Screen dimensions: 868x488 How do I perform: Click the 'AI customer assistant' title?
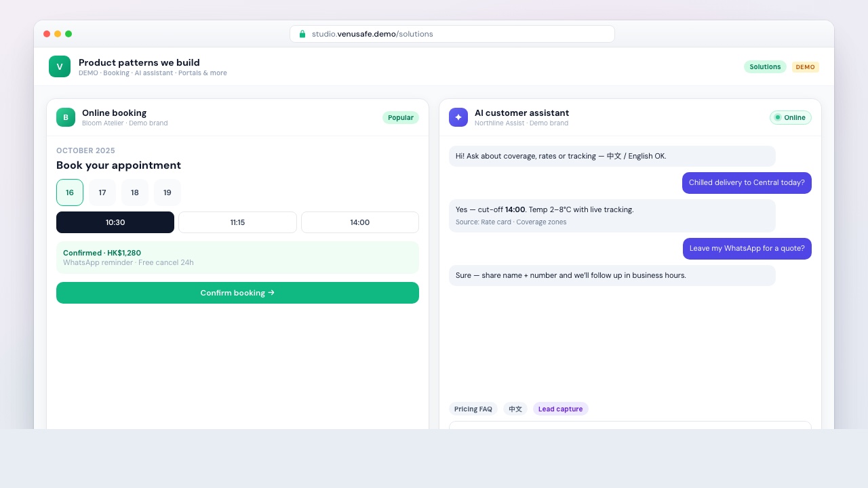(522, 113)
